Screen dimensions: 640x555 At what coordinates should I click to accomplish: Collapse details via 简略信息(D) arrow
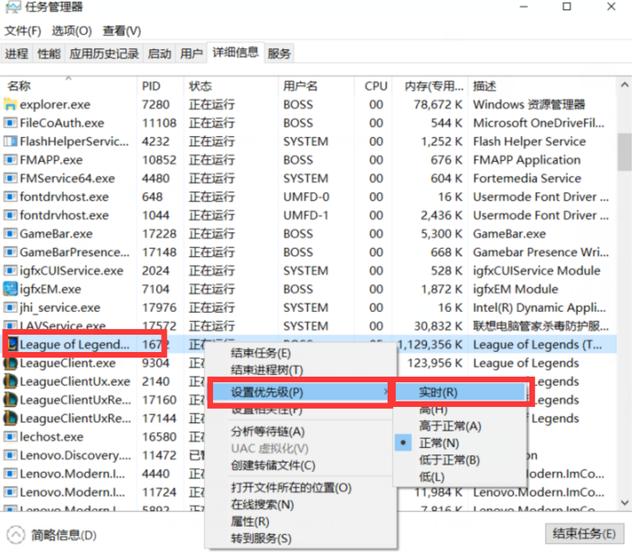pyautogui.click(x=15, y=534)
